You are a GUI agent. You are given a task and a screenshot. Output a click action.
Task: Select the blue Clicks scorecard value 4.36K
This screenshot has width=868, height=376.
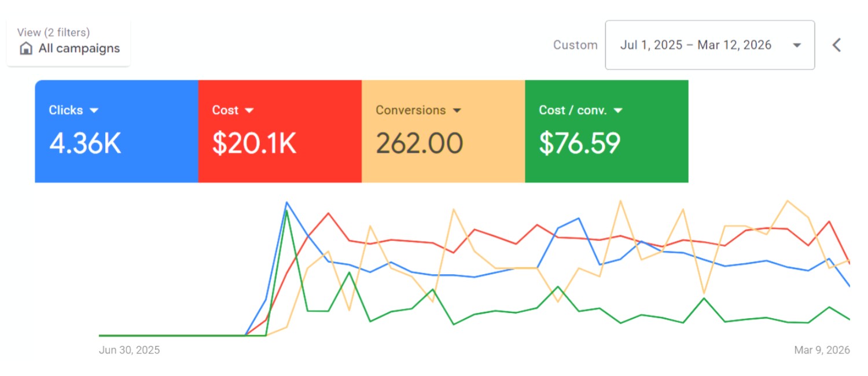point(85,143)
